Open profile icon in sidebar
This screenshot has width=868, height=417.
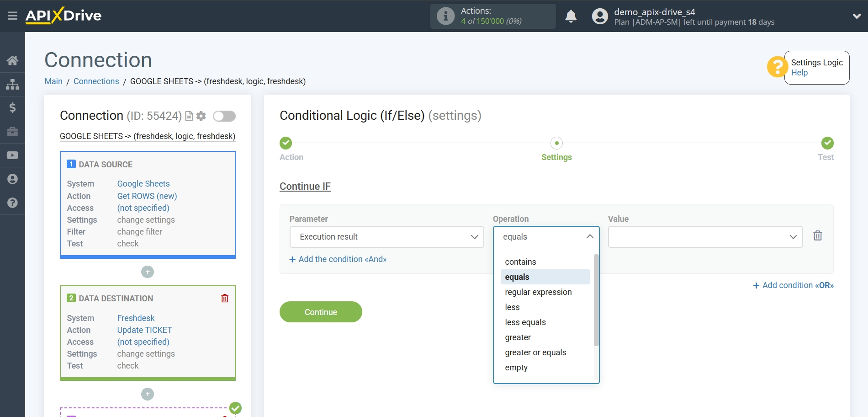point(12,179)
